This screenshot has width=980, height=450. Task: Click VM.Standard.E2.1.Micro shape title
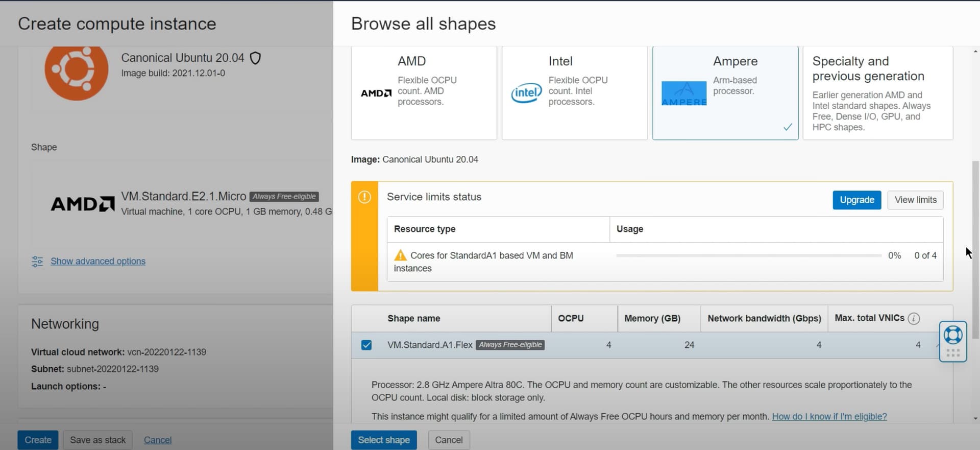(x=183, y=196)
